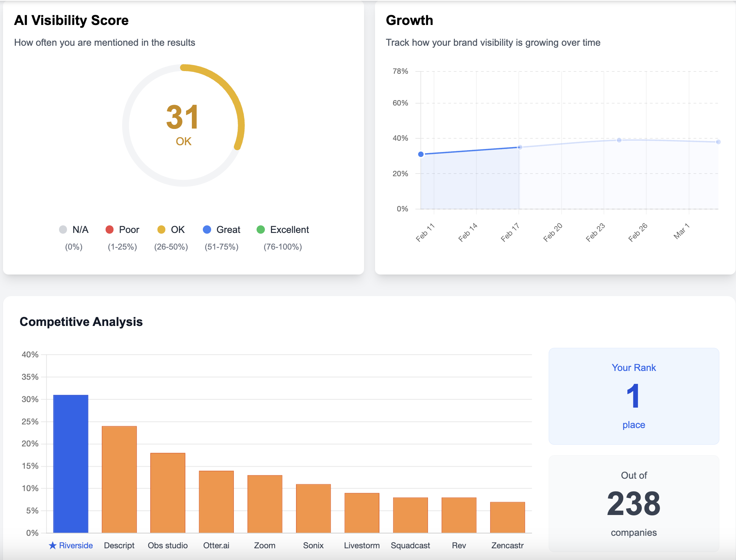Click the Feb 17 growth data point

point(520,147)
